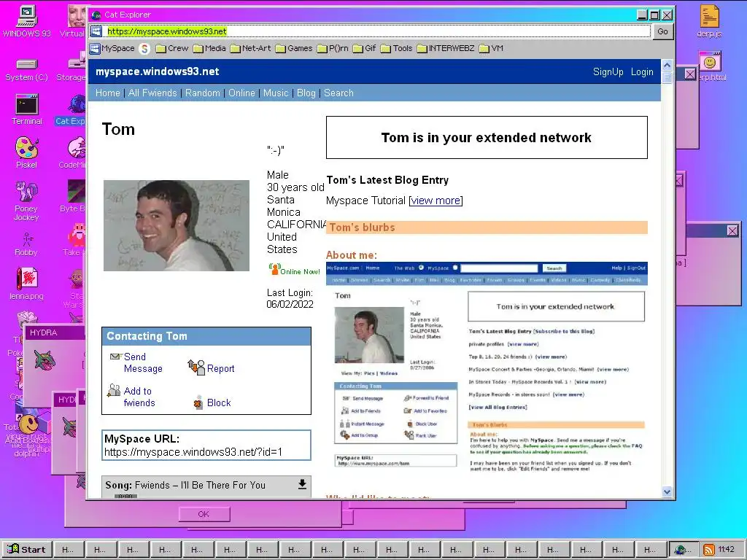
Task: Open the Gif bookmarks folder
Action: point(365,48)
